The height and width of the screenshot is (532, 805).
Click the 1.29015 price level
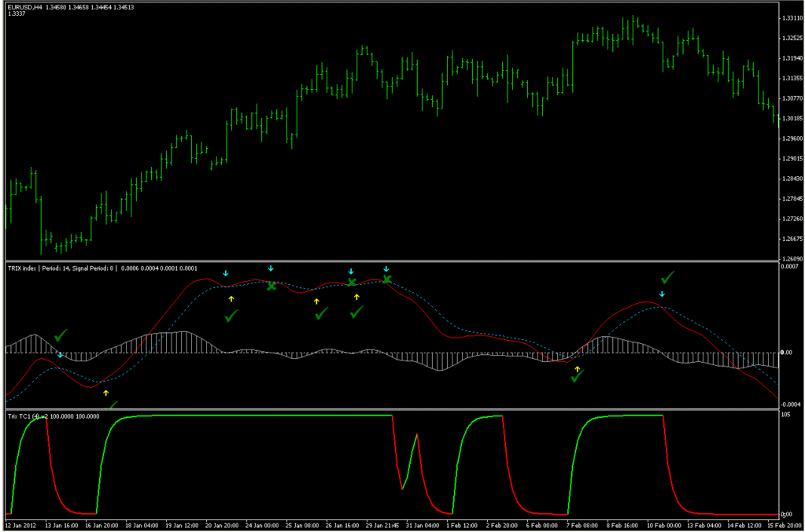click(792, 159)
